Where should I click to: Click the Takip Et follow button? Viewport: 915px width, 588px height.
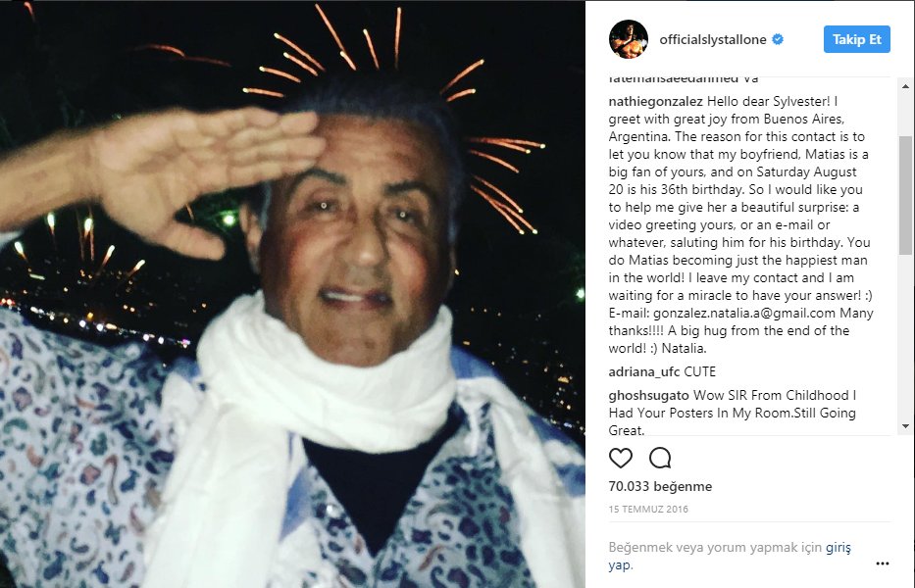point(856,39)
